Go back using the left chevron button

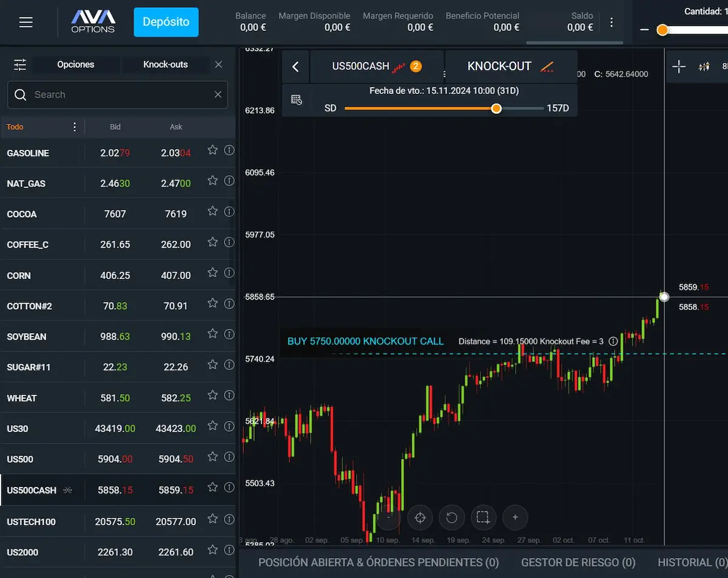click(x=295, y=67)
